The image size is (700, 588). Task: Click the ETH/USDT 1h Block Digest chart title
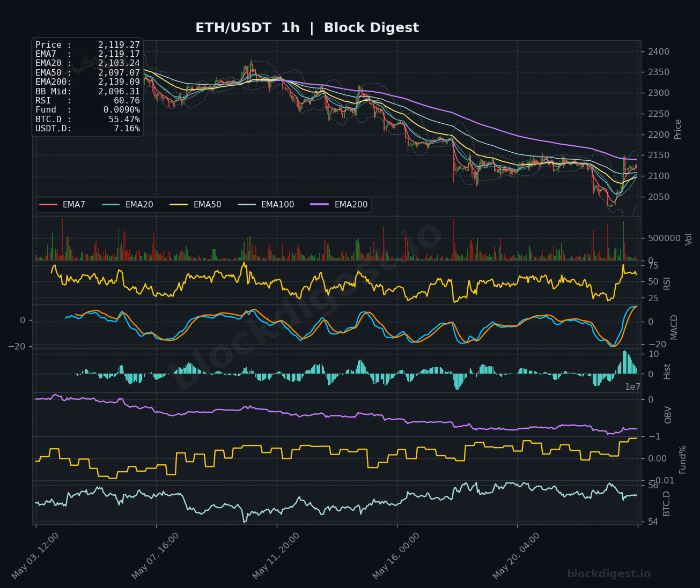(x=307, y=28)
